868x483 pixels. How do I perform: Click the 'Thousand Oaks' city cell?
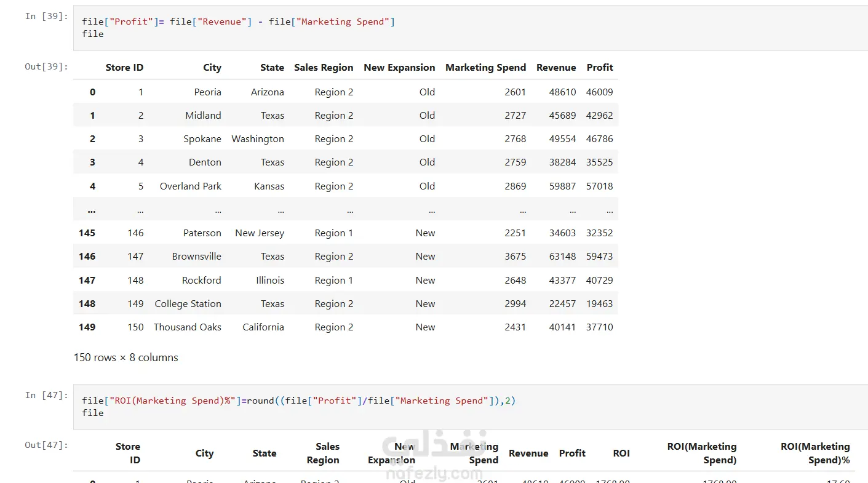tap(188, 327)
